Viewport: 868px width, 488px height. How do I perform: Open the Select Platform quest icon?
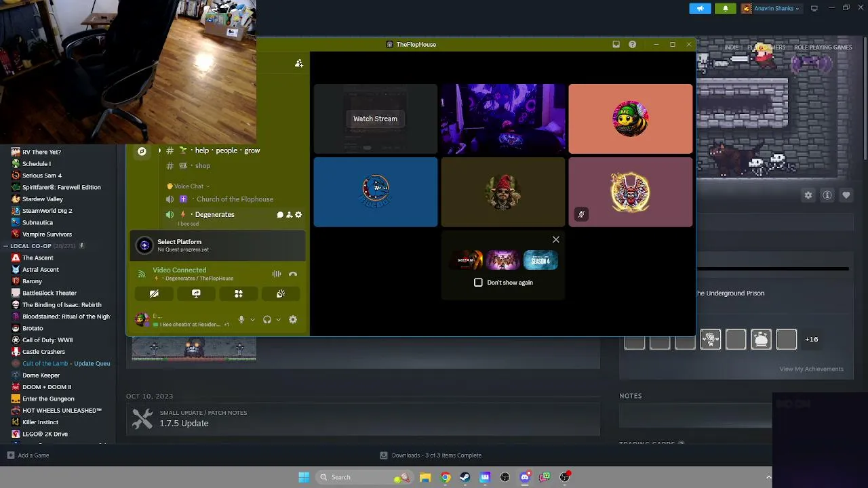point(144,245)
